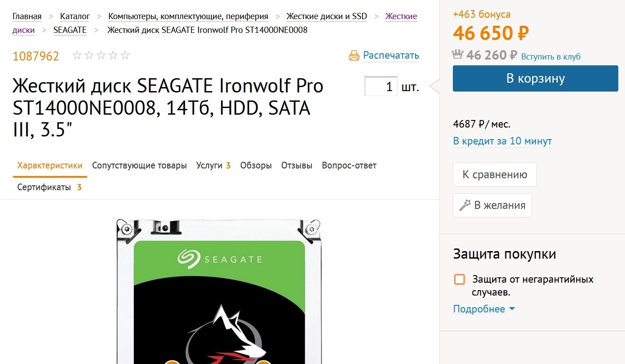
Task: Click the К сравнению button
Action: click(495, 175)
